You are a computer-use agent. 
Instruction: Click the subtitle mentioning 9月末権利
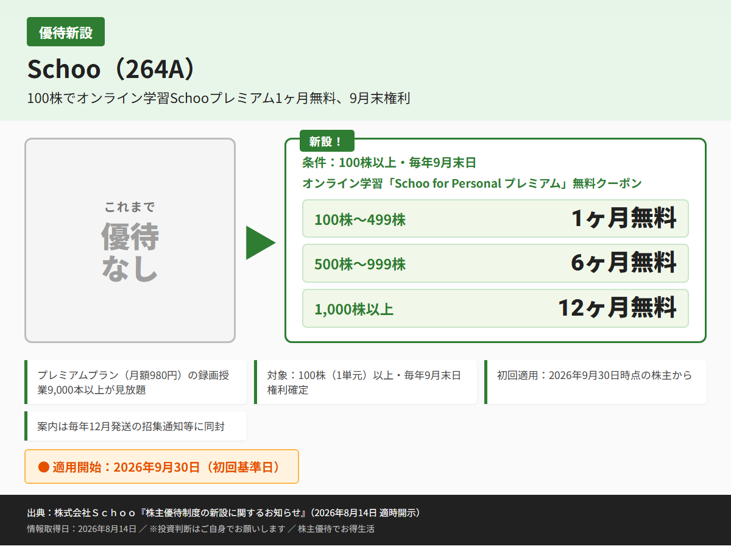[x=219, y=98]
